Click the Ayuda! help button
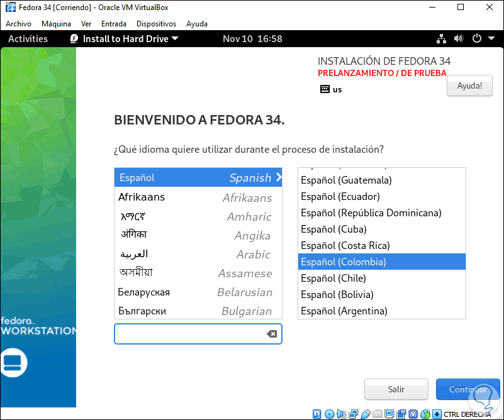Viewport: 504px width, 420px height. pyautogui.click(x=469, y=86)
